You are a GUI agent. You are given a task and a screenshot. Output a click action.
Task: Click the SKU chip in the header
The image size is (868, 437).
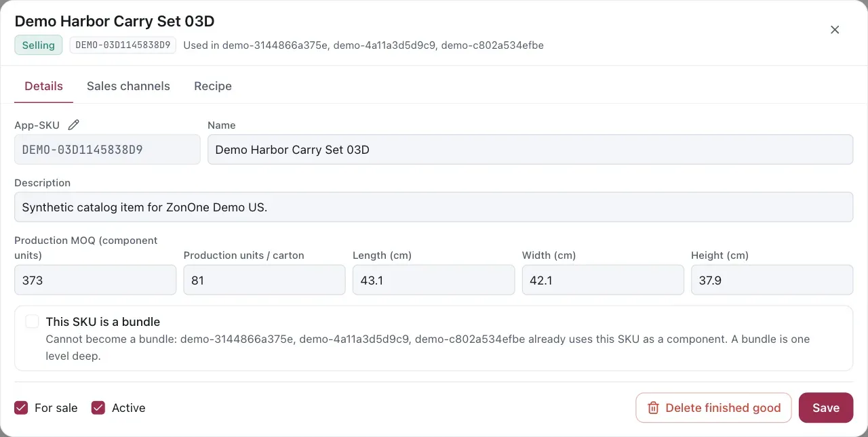coord(123,45)
